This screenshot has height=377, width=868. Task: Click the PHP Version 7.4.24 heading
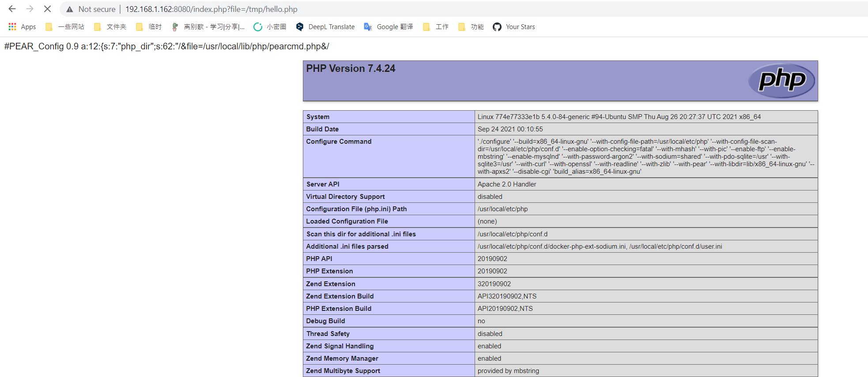pos(351,68)
